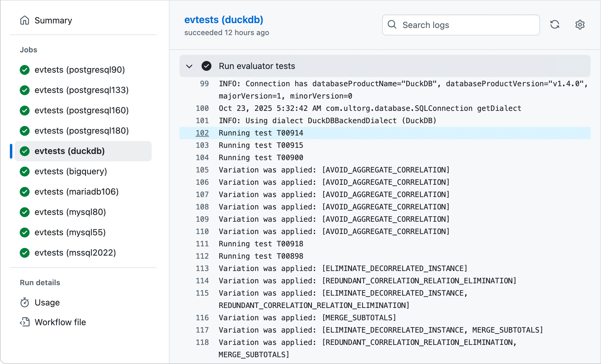601x364 pixels.
Task: Open the log settings gear icon
Action: click(x=580, y=25)
